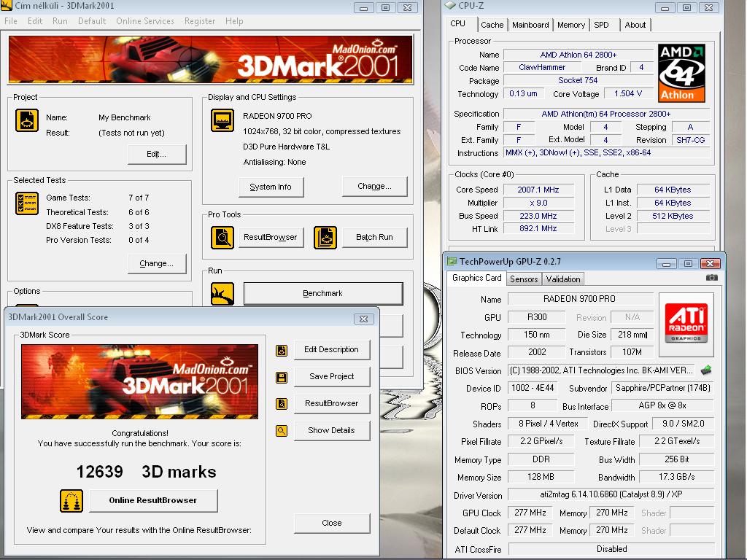The width and height of the screenshot is (747, 560).
Task: Open the Edit menu in 3DMark2001
Action: click(35, 21)
